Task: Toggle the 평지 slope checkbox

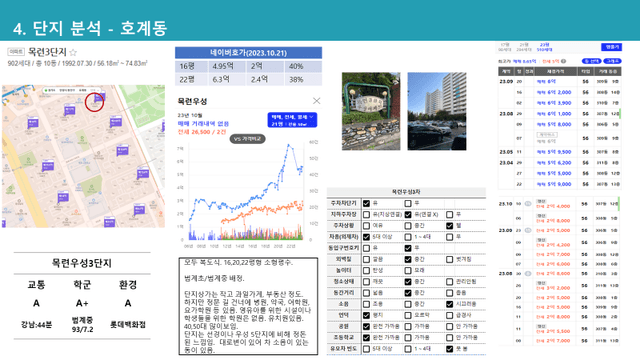Action: (367, 315)
